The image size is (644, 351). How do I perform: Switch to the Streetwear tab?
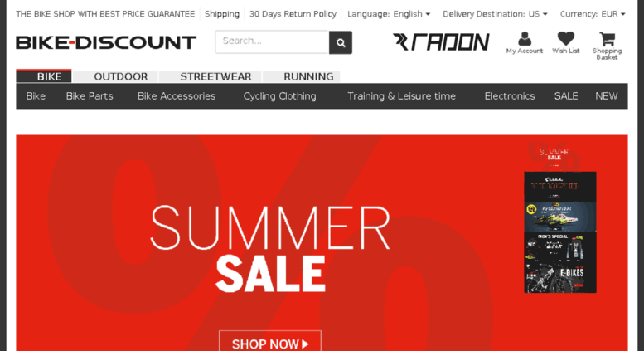[x=215, y=76]
